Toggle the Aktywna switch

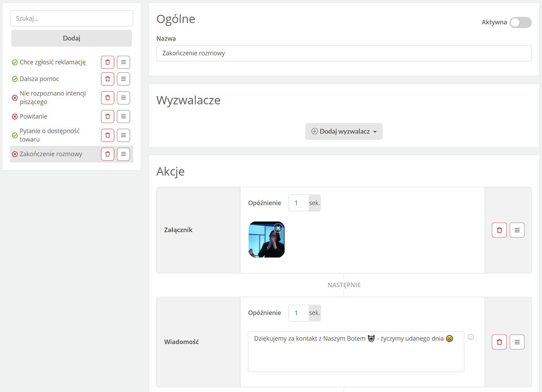coord(520,22)
